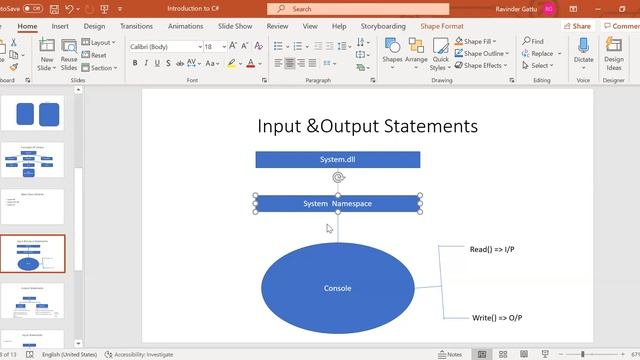Open Customize Quick Access Toolbar arrow
The height and width of the screenshot is (360, 640).
tap(120, 9)
